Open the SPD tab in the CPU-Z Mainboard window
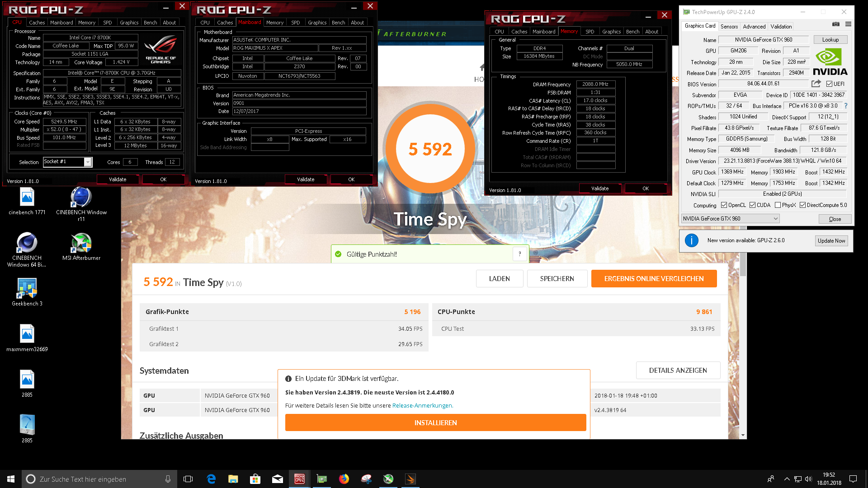This screenshot has height=488, width=868. [295, 23]
